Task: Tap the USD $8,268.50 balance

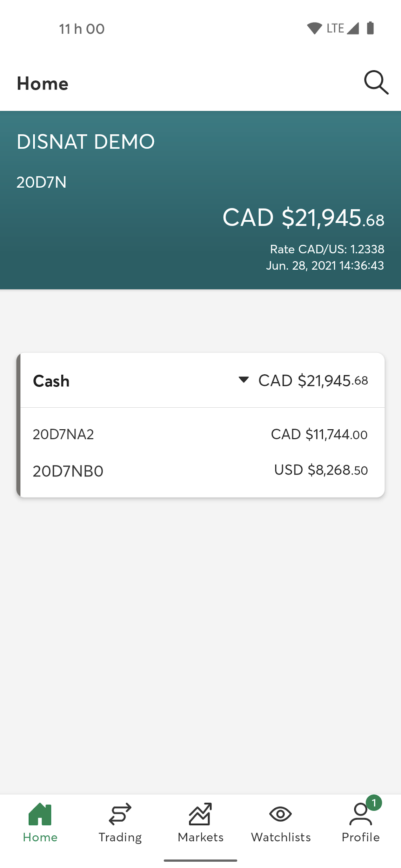Action: [321, 470]
